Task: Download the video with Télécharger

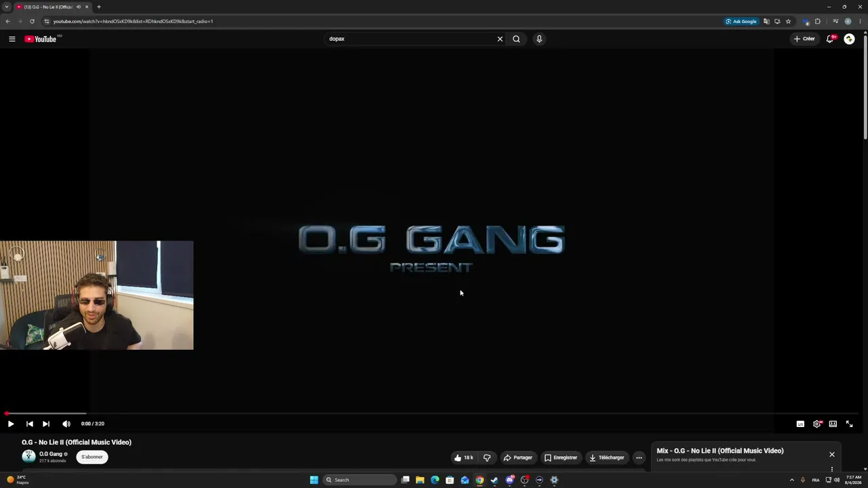Action: pyautogui.click(x=606, y=457)
